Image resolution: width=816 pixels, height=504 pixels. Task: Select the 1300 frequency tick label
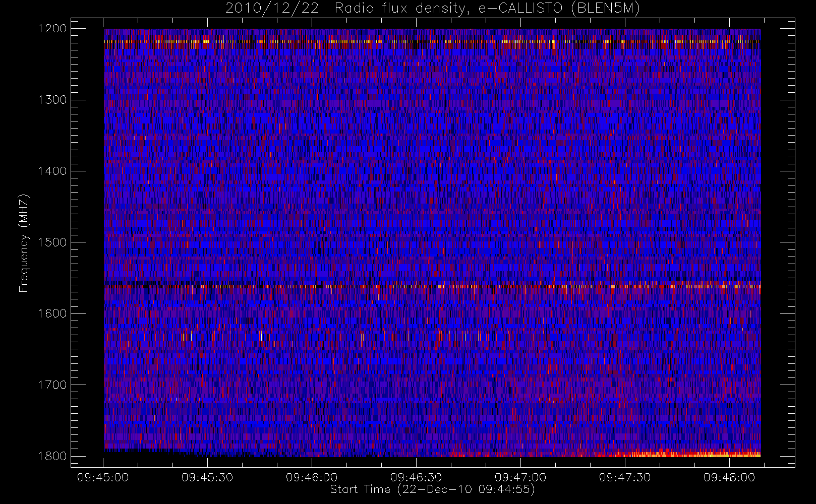pyautogui.click(x=52, y=100)
